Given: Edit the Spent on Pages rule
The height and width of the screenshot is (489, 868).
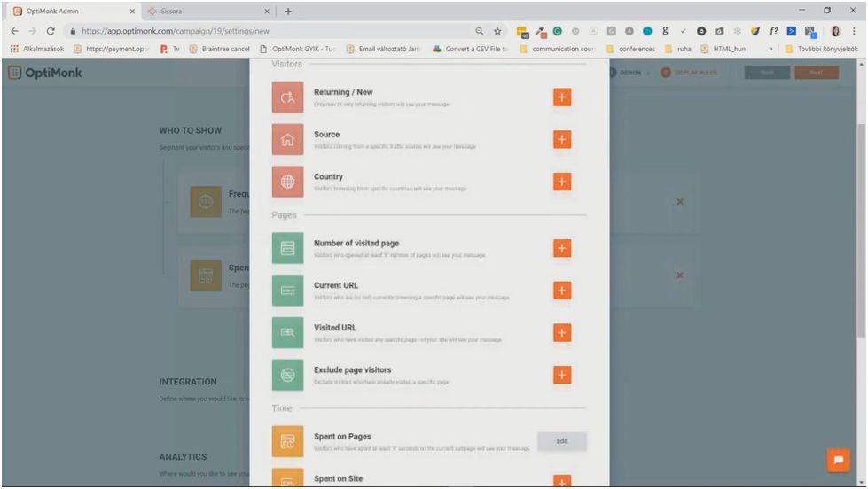Looking at the screenshot, I should 561,442.
